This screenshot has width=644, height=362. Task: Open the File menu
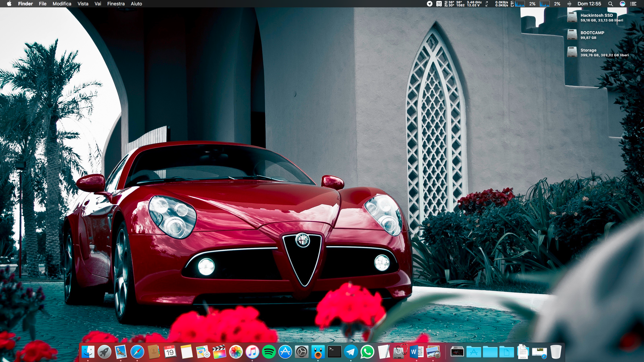[x=43, y=4]
